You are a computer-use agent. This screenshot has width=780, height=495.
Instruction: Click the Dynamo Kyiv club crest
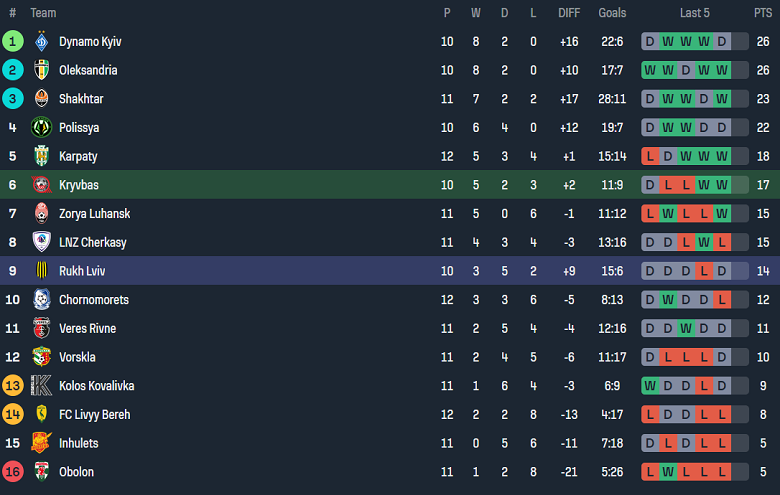(x=41, y=42)
